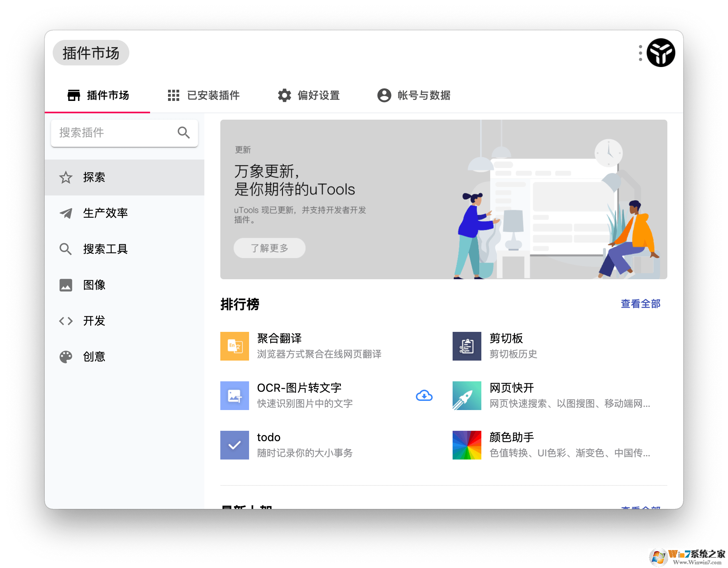Click the magnifier icon in the search box
Image resolution: width=728 pixels, height=568 pixels.
pyautogui.click(x=184, y=133)
